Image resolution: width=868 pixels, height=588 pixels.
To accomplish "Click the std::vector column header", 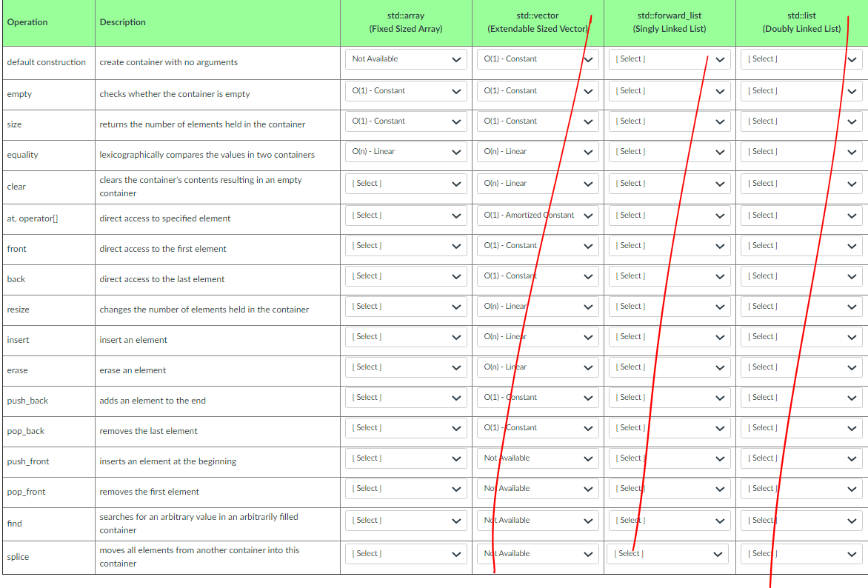I will click(x=538, y=21).
